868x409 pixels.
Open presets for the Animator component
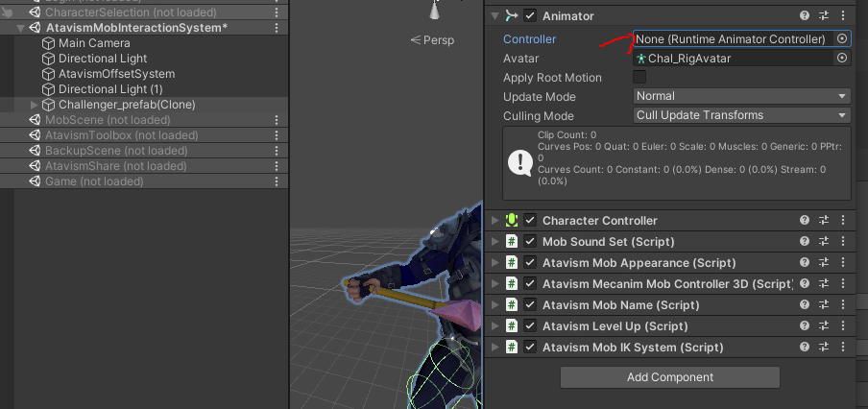pos(824,16)
